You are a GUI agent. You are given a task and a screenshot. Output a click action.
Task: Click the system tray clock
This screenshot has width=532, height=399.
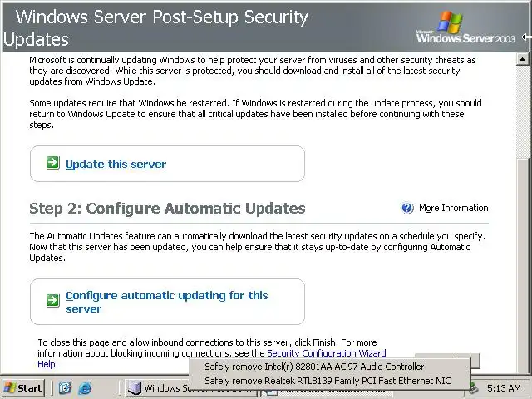point(504,388)
